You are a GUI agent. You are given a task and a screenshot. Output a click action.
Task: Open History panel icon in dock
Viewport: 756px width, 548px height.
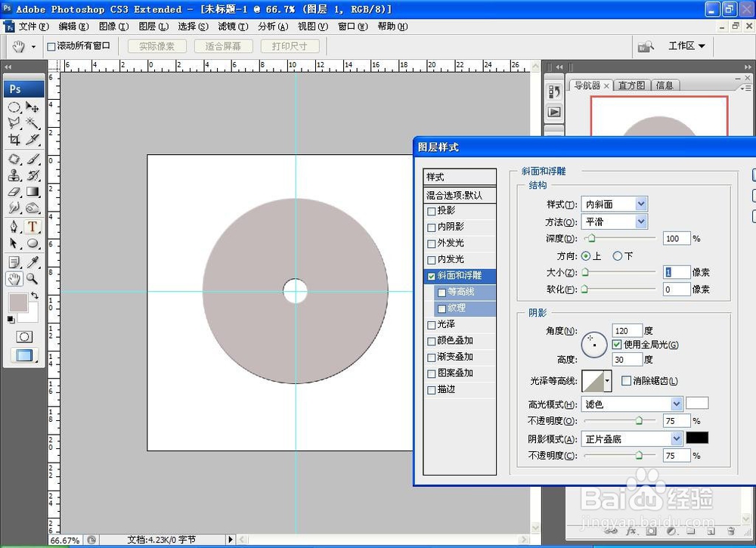tap(554, 91)
